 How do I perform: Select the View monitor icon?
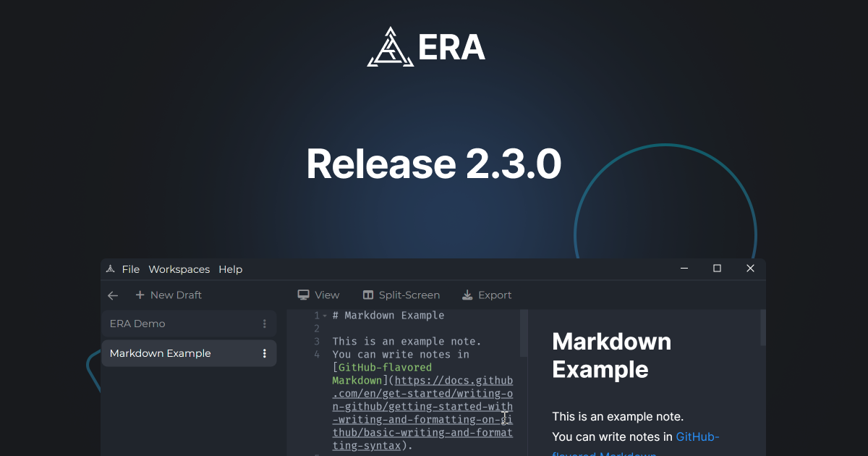pos(302,295)
